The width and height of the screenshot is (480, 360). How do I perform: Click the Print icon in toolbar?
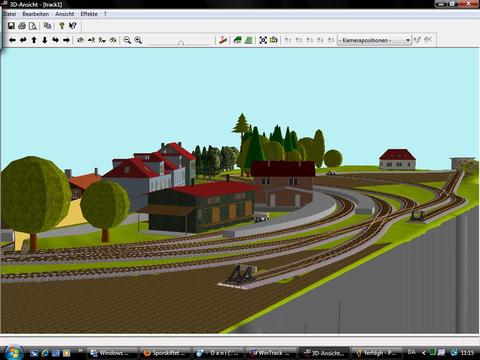pyautogui.click(x=22, y=26)
